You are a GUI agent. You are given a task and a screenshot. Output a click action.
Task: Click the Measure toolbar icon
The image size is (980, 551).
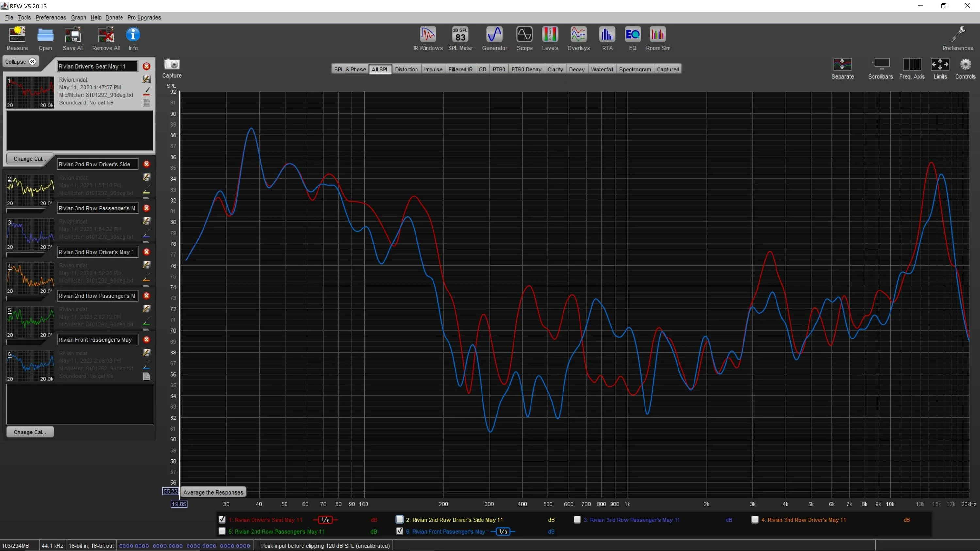[17, 39]
